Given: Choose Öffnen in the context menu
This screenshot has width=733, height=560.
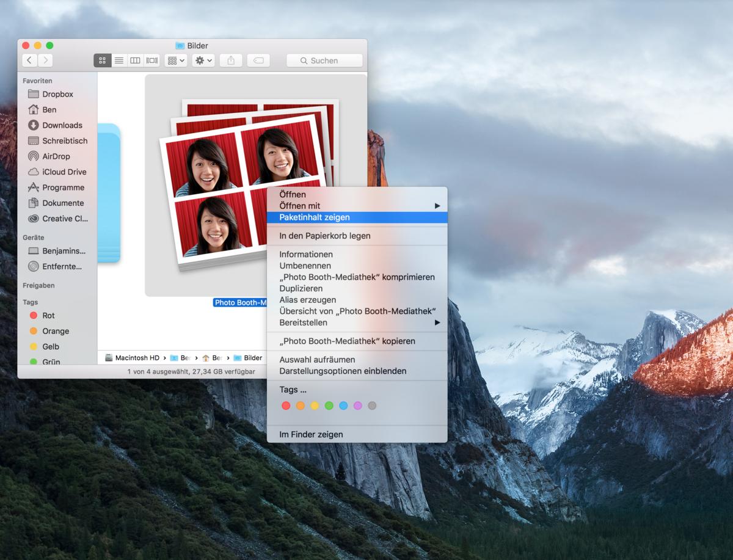Looking at the screenshot, I should pyautogui.click(x=357, y=194).
